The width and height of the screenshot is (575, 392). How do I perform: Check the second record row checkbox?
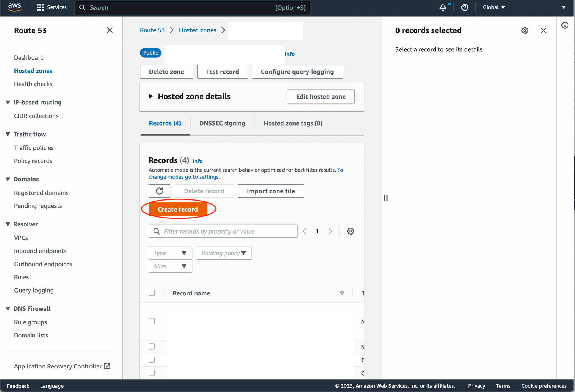pyautogui.click(x=152, y=347)
